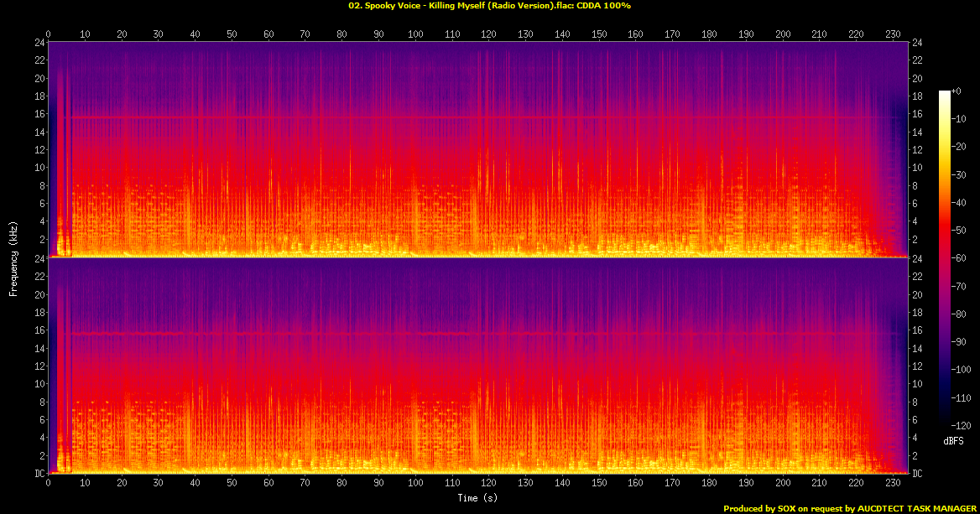
Task: Click the dBFS color gradient bar
Action: pos(945,258)
